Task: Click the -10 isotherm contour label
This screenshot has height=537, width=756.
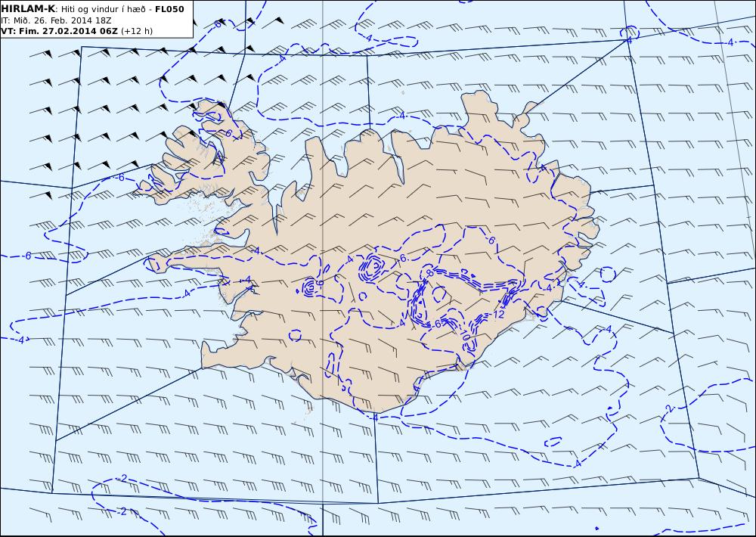Action: [465, 336]
